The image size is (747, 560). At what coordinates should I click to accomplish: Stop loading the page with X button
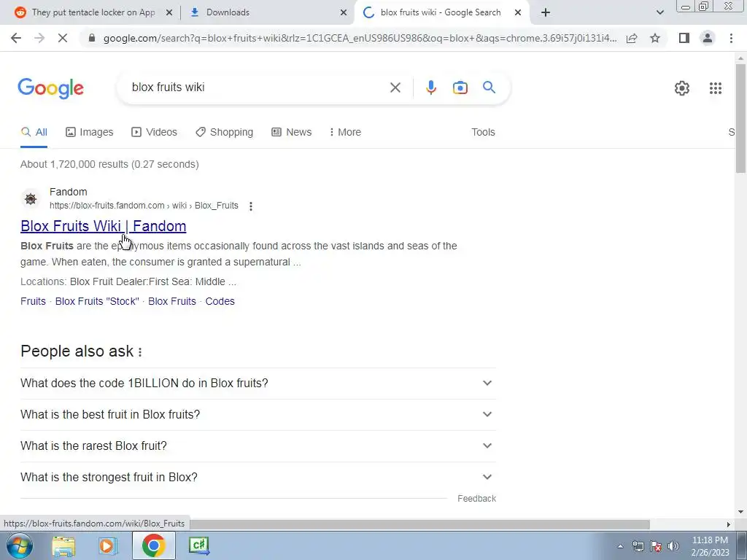(x=63, y=38)
